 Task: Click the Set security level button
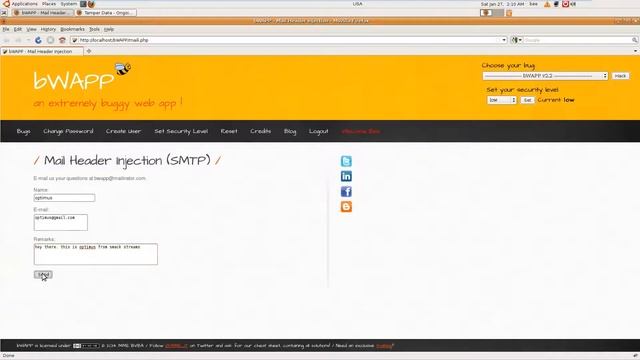coord(527,100)
